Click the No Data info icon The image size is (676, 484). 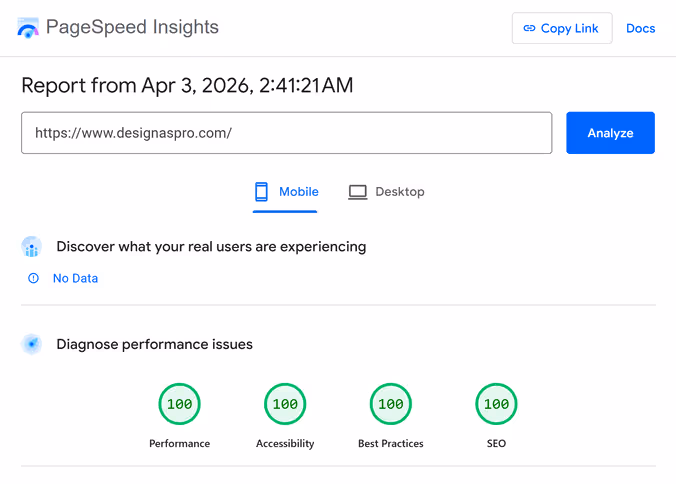(33, 279)
